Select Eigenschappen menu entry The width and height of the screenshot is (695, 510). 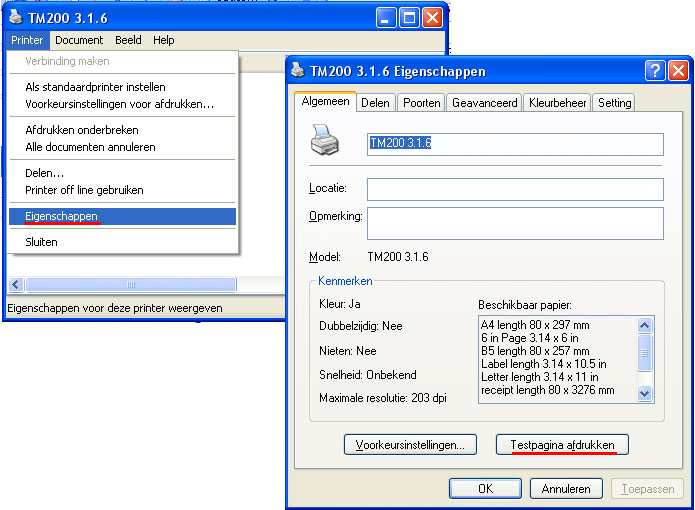point(61,216)
